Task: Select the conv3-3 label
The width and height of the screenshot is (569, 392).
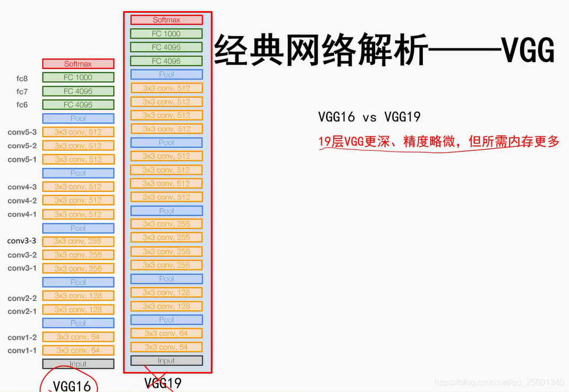Action: pos(22,241)
